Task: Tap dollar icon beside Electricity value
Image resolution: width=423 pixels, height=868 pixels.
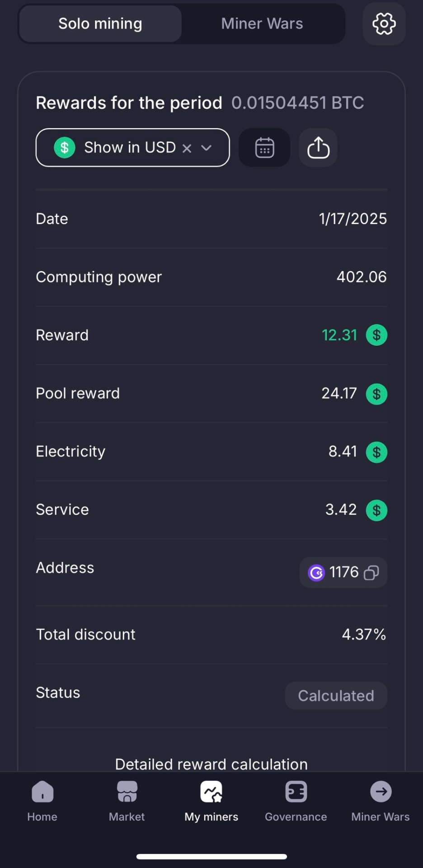Action: click(x=376, y=452)
